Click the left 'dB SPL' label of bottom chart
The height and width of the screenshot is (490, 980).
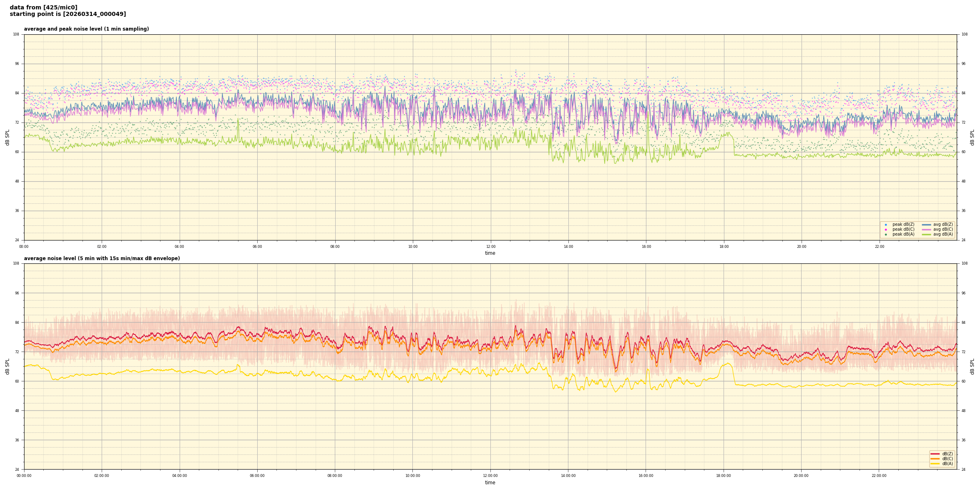click(7, 366)
